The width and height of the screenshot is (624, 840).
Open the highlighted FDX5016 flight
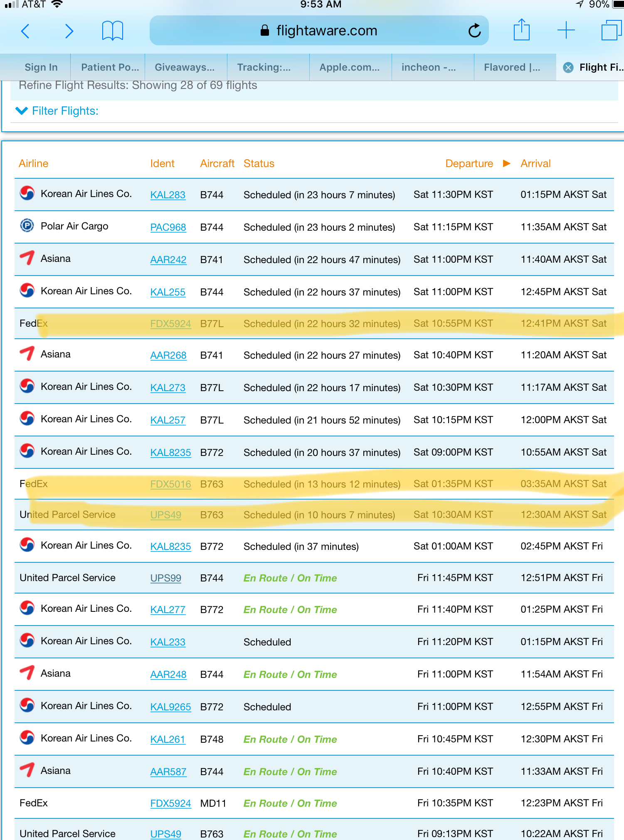pos(170,484)
